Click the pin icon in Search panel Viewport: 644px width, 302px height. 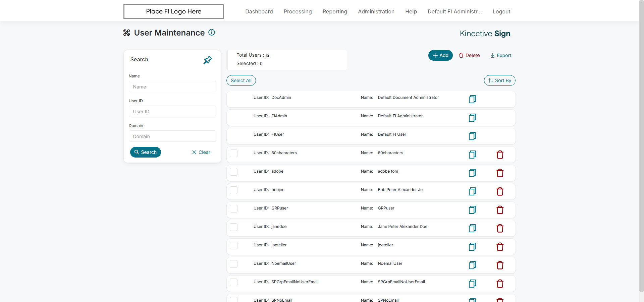208,60
